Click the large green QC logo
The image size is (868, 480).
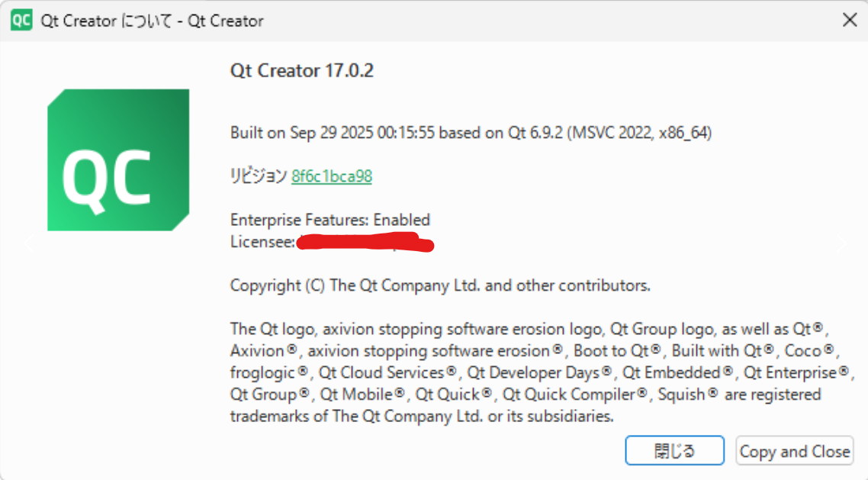click(118, 159)
